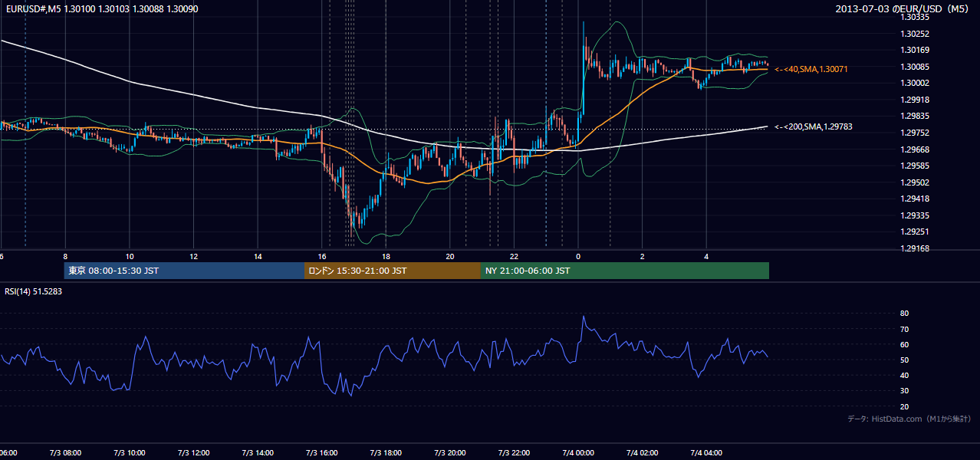The height and width of the screenshot is (460, 980).
Task: Click the 7/3 12:00 time axis label
Action: pos(193,453)
